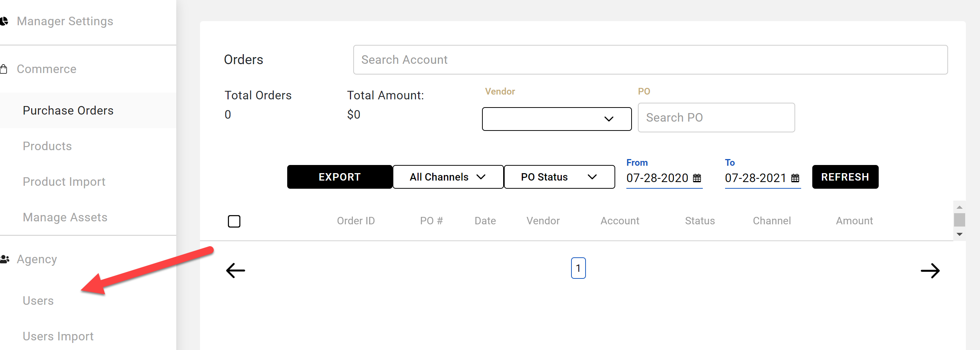Click the Search Account input field
The width and height of the screenshot is (980, 350).
650,60
